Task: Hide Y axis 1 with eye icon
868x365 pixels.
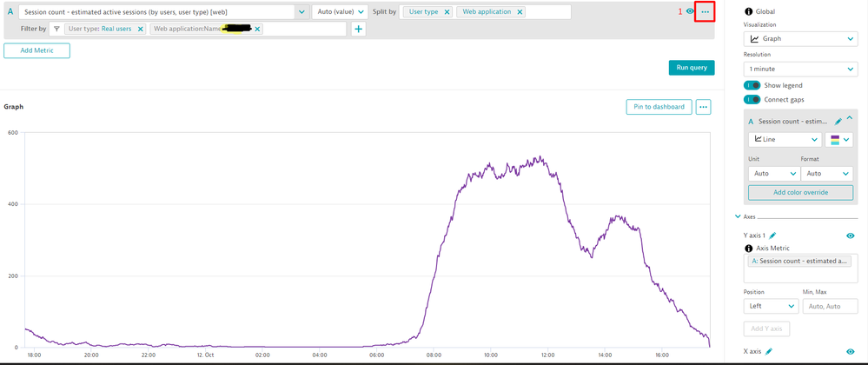Action: [850, 236]
